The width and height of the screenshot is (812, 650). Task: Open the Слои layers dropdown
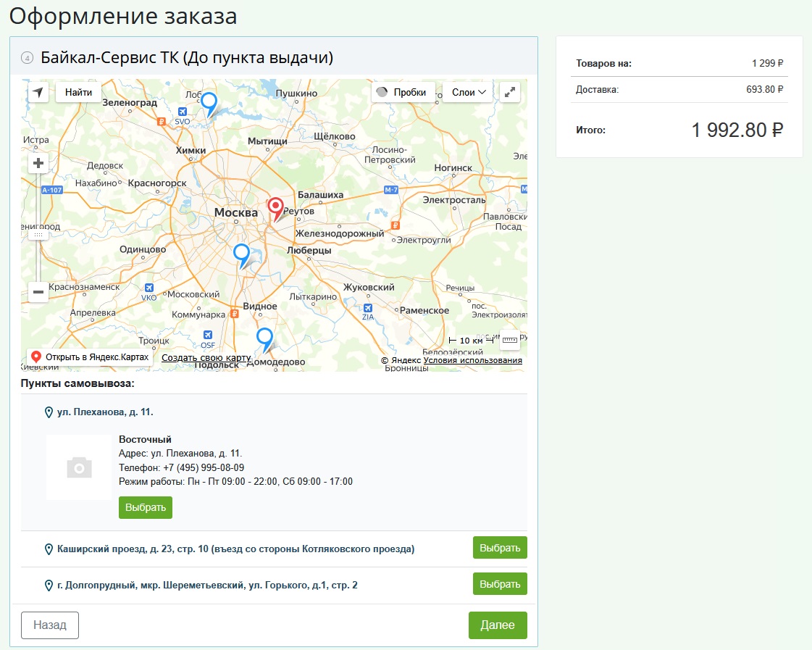tap(469, 92)
